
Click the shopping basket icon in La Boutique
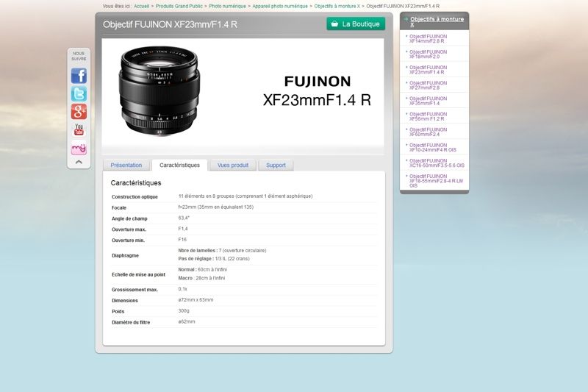334,24
